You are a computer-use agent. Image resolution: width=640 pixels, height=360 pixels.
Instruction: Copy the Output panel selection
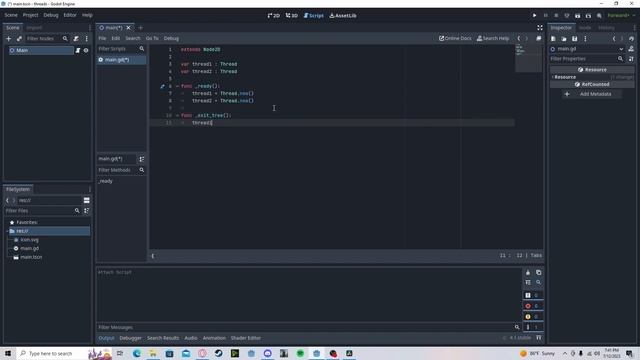click(538, 272)
